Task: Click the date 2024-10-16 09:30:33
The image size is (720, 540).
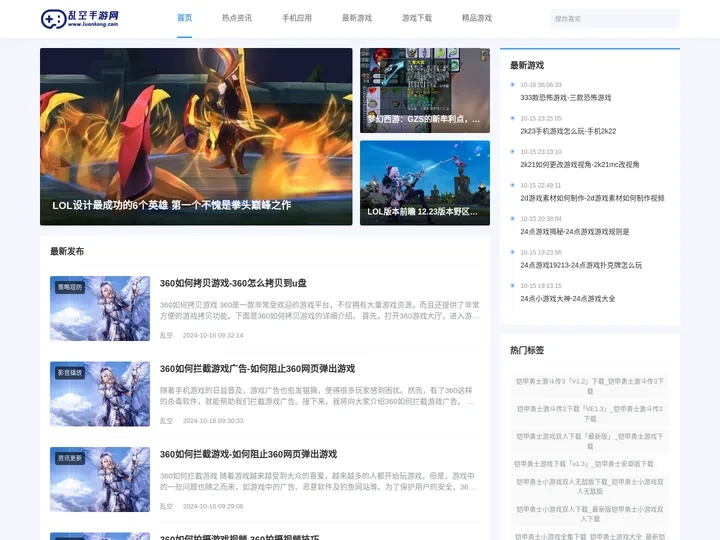Action: coord(213,421)
